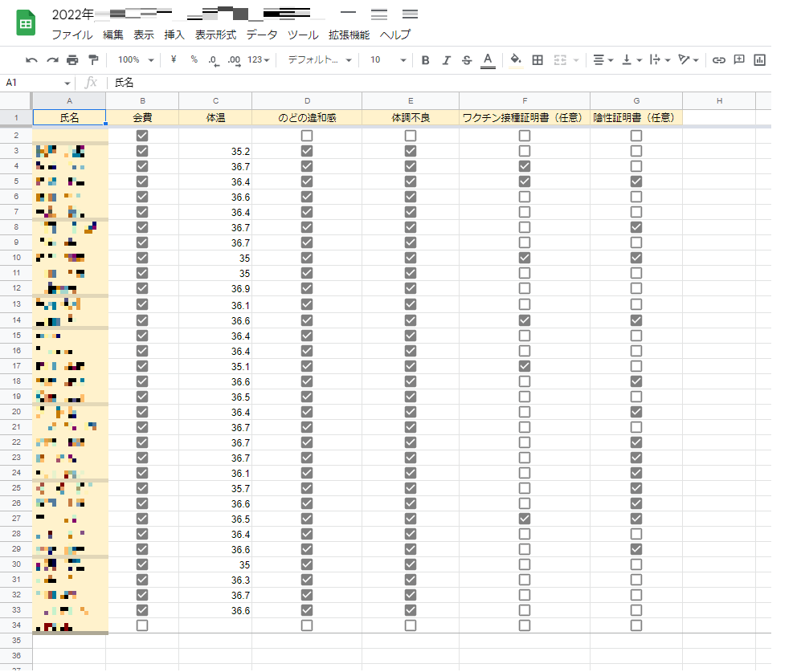The width and height of the screenshot is (801, 672).
Task: Check the のどの違和感 checkbox in row 2
Action: 307,136
